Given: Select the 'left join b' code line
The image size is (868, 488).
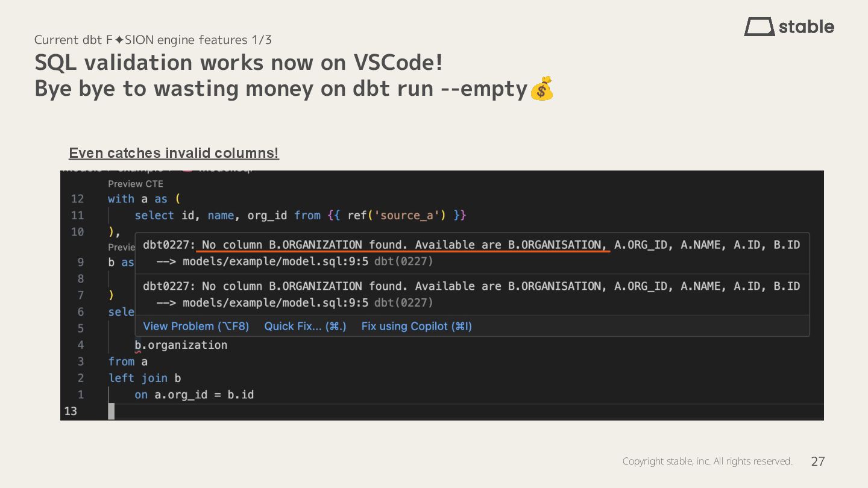Looking at the screenshot, I should pos(145,378).
